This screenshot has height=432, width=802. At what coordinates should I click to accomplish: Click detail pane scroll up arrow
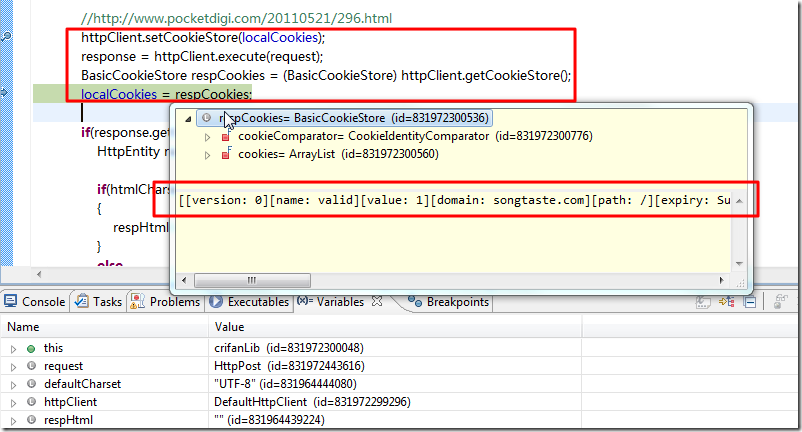(739, 201)
